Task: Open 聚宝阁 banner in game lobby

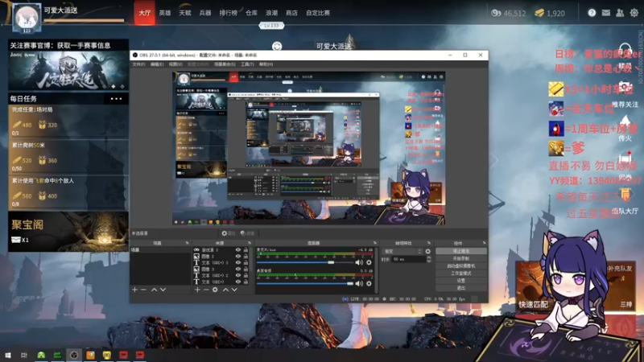Action: tap(68, 232)
